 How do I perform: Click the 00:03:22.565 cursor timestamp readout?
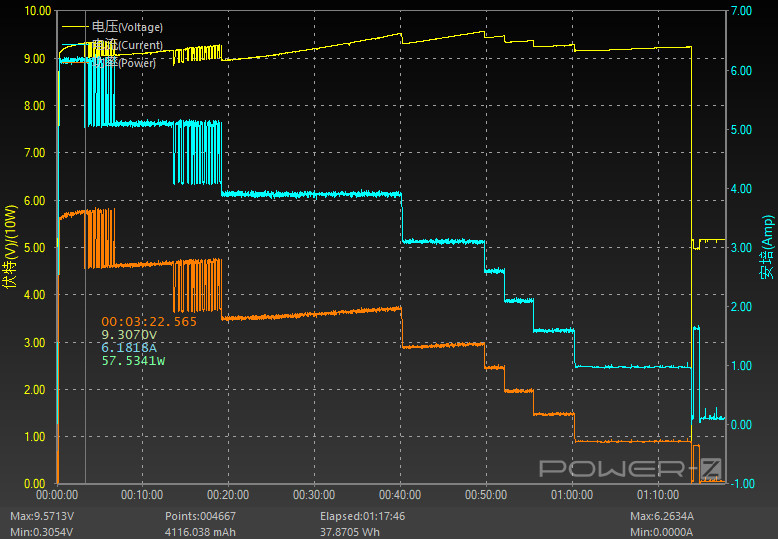click(149, 322)
